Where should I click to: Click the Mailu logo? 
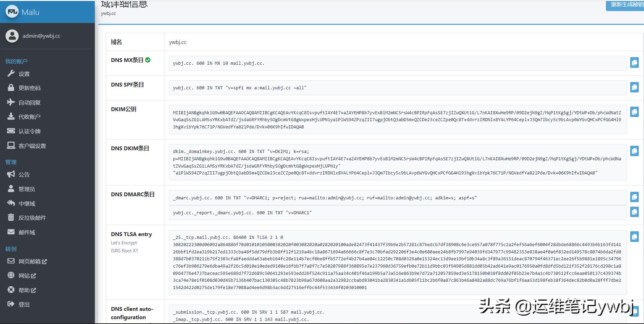12,12
